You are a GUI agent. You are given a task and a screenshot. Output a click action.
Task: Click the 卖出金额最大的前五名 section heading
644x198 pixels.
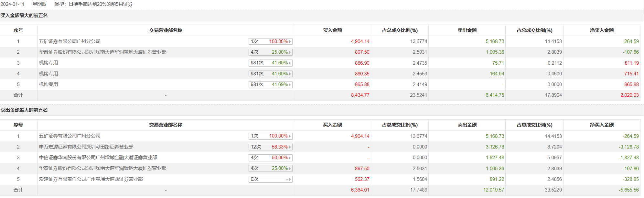point(24,110)
